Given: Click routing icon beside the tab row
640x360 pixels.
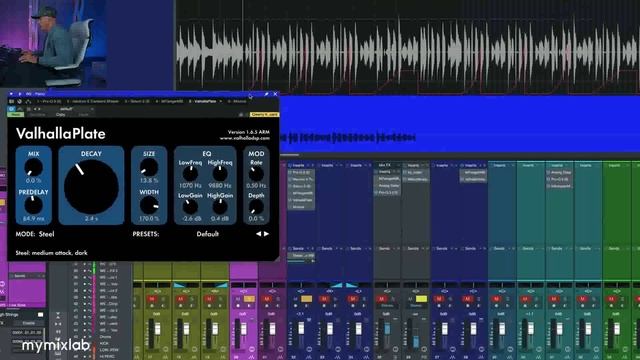Looking at the screenshot, I should click(28, 101).
